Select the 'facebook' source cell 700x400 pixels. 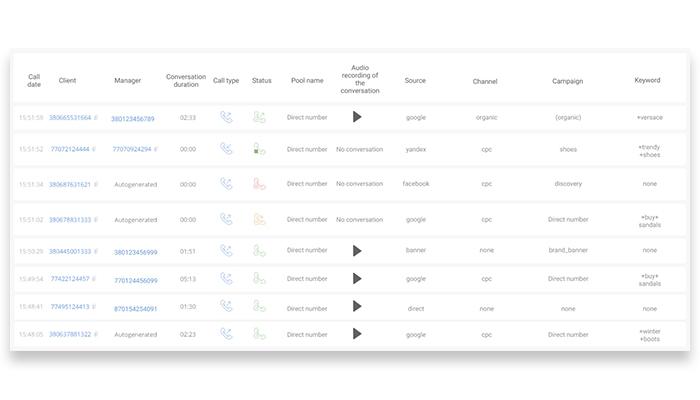tap(416, 183)
